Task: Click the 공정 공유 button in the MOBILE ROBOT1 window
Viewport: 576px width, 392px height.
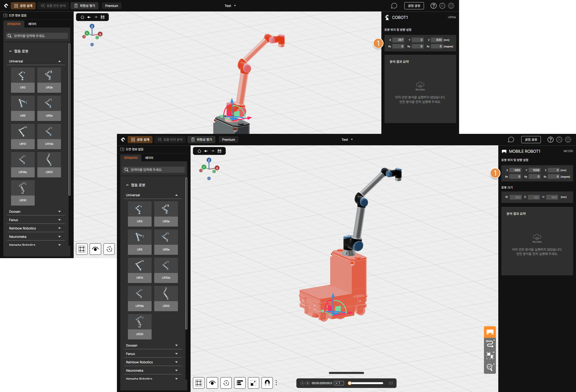Action: [531, 140]
